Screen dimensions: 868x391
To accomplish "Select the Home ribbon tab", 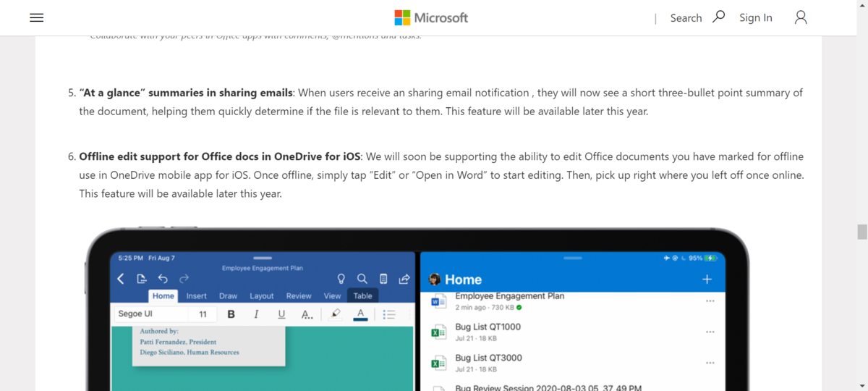I will [163, 296].
